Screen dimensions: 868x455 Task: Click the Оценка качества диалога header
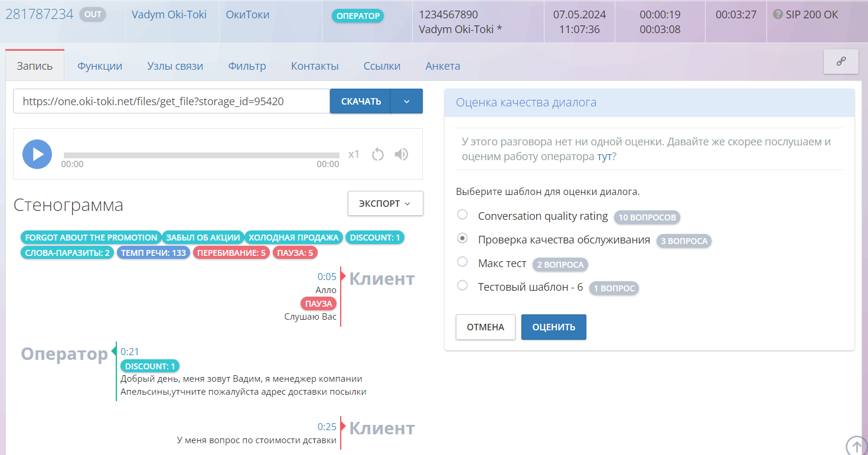pos(526,102)
